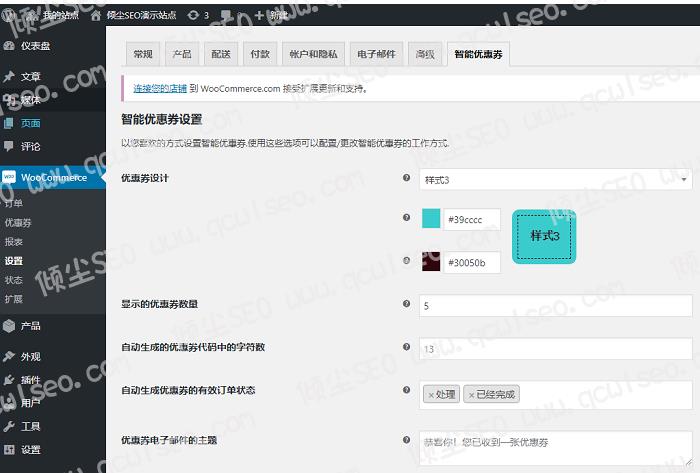Open Plugins (插件) plug icon
This screenshot has width=700, height=473.
point(9,380)
